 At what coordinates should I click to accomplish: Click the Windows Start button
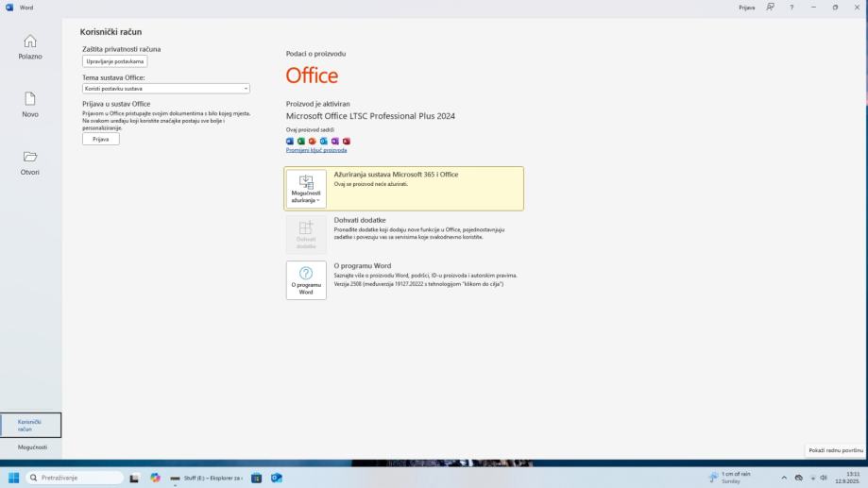14,478
